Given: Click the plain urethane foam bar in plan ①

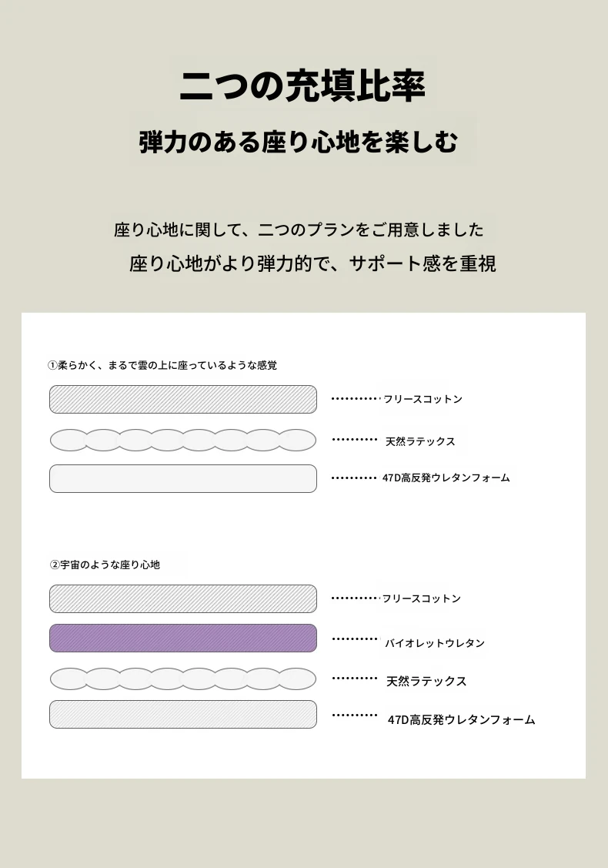Looking at the screenshot, I should click(183, 478).
